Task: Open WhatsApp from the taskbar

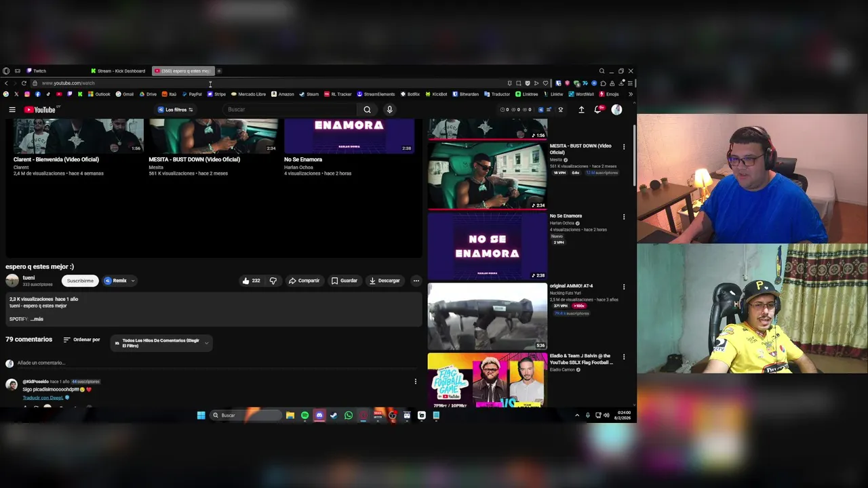Action: (349, 415)
